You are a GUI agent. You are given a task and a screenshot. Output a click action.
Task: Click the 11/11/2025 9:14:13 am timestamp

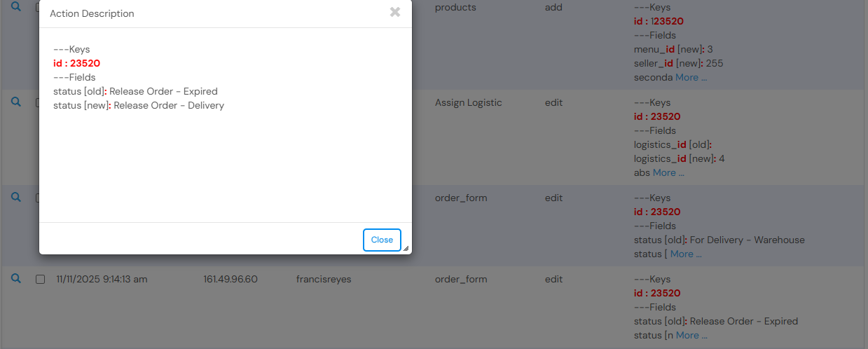pos(102,279)
